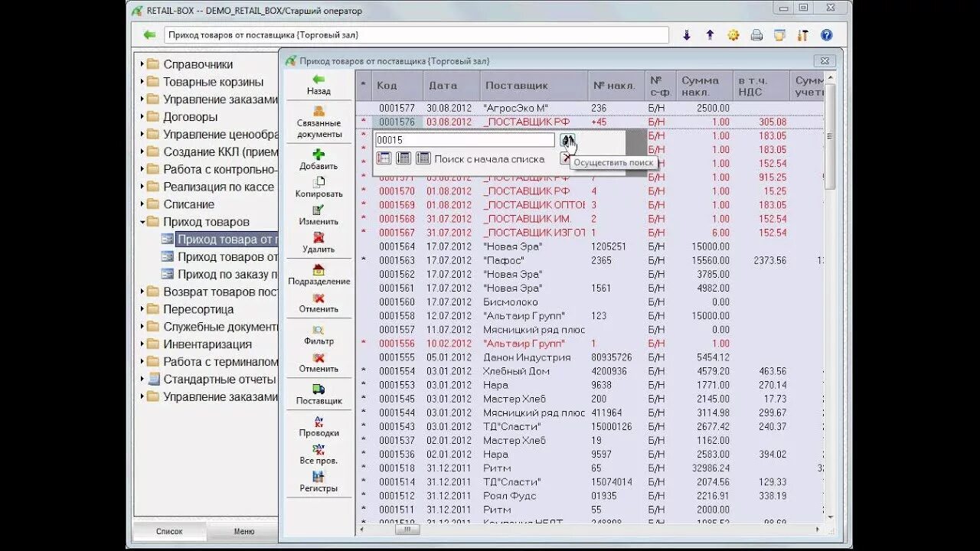Select row with code 0001518 Ритм

(x=590, y=468)
